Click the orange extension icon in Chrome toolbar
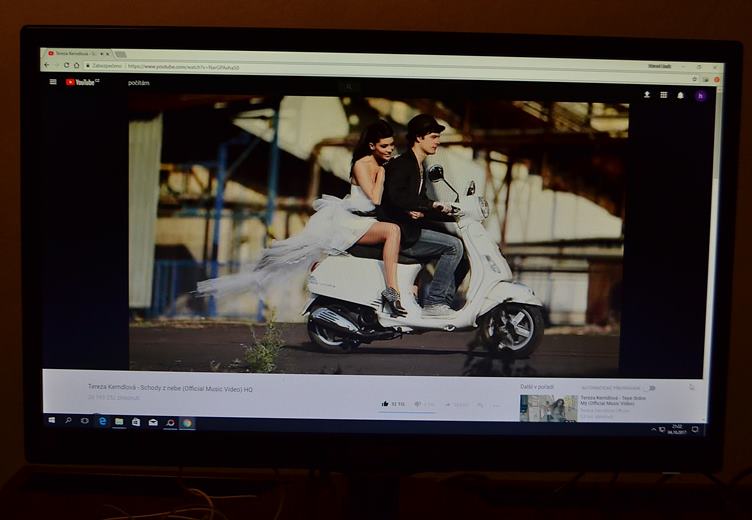The width and height of the screenshot is (752, 520). pos(717,80)
